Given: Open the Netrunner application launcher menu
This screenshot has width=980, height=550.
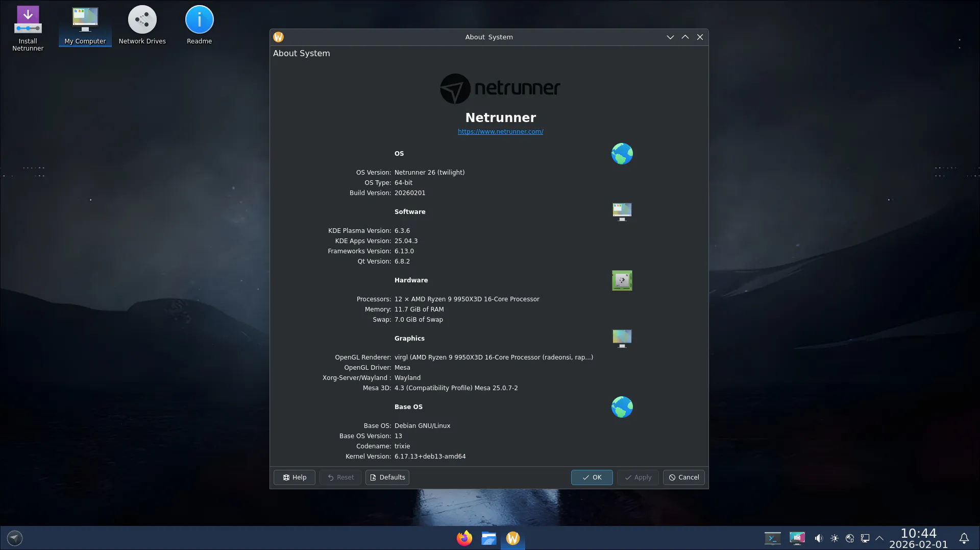Looking at the screenshot, I should click(15, 538).
